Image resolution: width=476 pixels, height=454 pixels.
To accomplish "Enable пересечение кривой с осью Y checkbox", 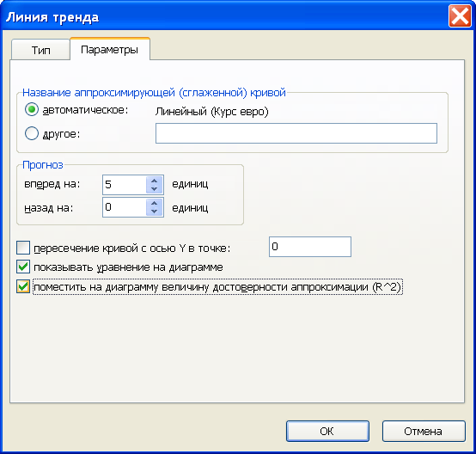I will pyautogui.click(x=23, y=248).
